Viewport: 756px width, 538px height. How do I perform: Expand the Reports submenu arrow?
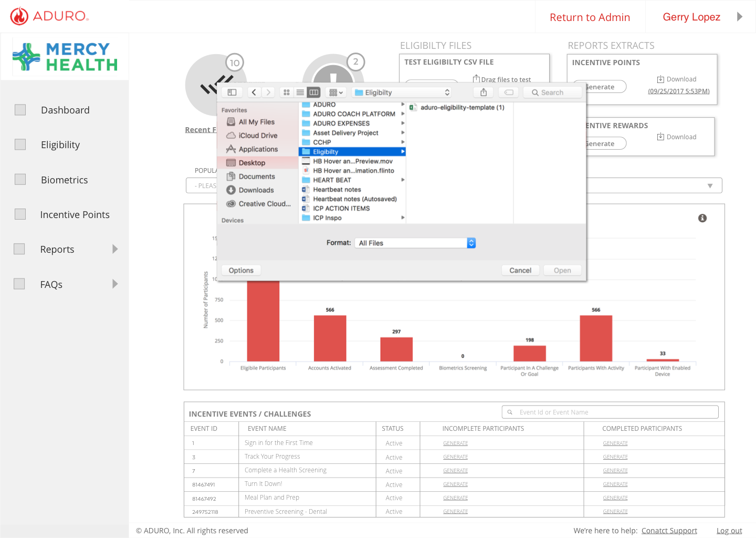[x=115, y=249]
